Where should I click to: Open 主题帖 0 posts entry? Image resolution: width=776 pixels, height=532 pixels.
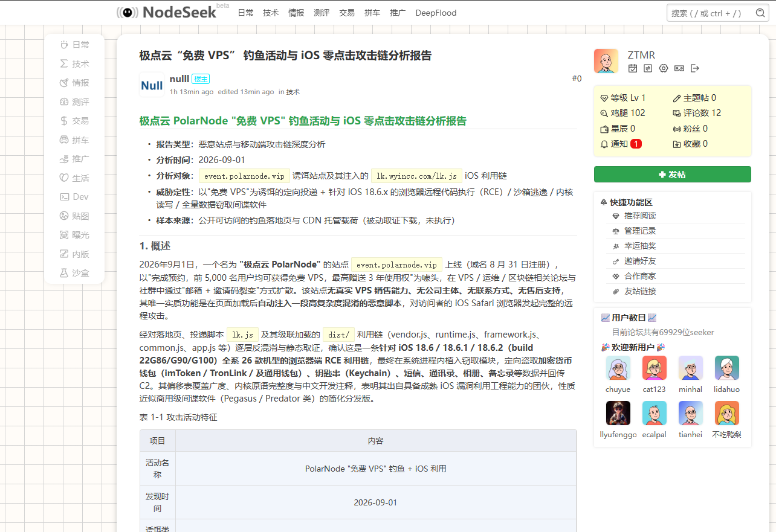coord(694,98)
